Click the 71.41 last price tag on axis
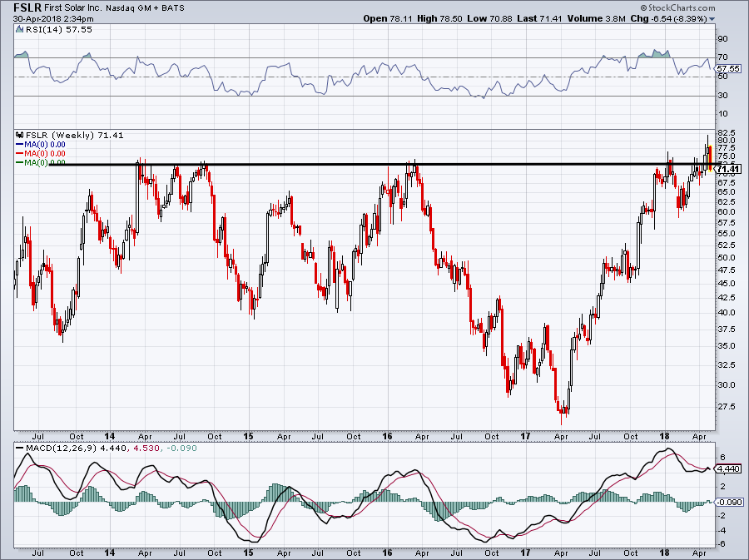Image resolution: width=749 pixels, height=560 pixels. [x=727, y=169]
